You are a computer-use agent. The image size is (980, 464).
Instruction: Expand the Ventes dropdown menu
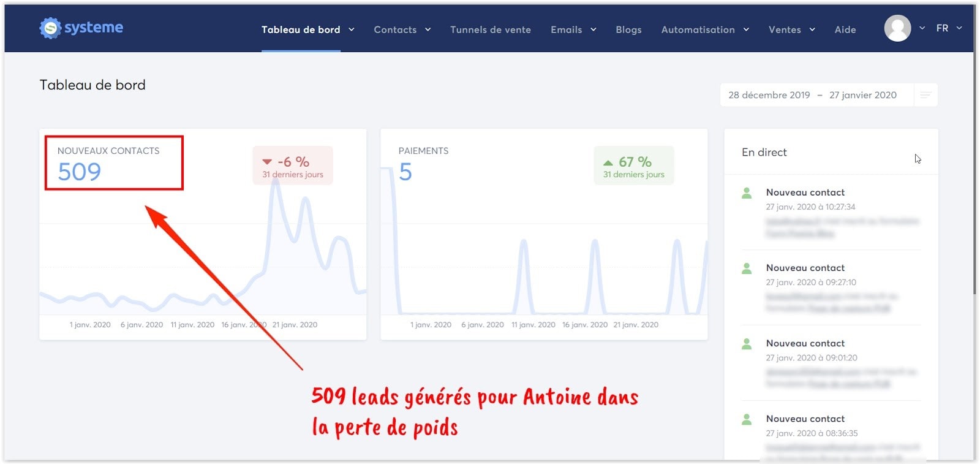pos(791,29)
